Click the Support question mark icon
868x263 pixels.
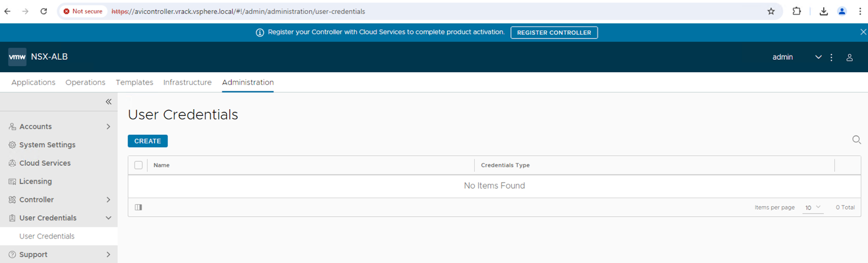(x=12, y=254)
